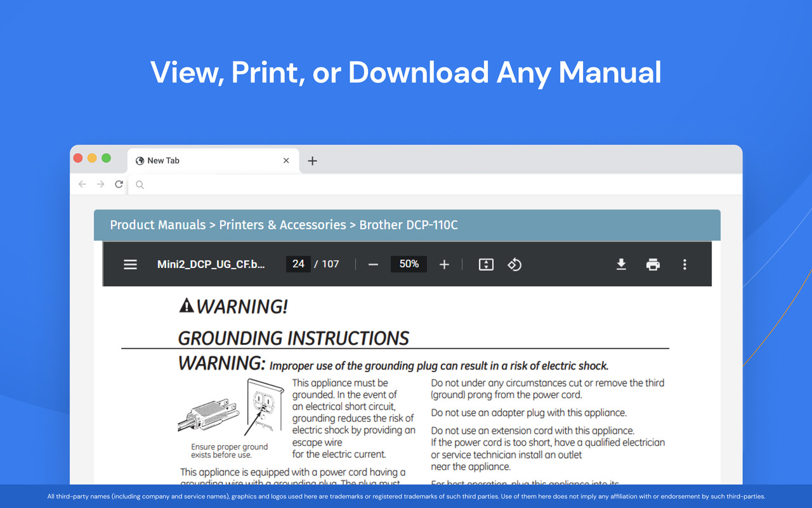The image size is (812, 508).
Task: Navigate back in browser history
Action: tap(82, 184)
